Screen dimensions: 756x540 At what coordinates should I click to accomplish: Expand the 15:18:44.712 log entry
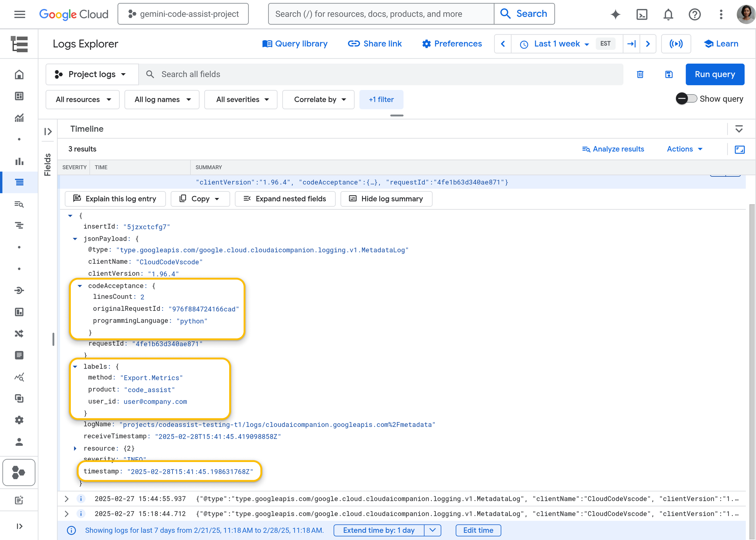(x=67, y=514)
